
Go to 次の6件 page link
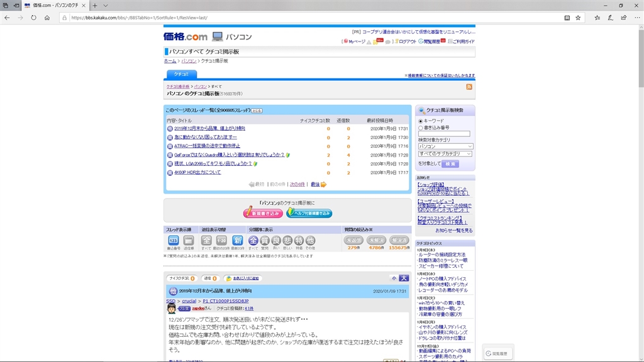[x=297, y=184]
